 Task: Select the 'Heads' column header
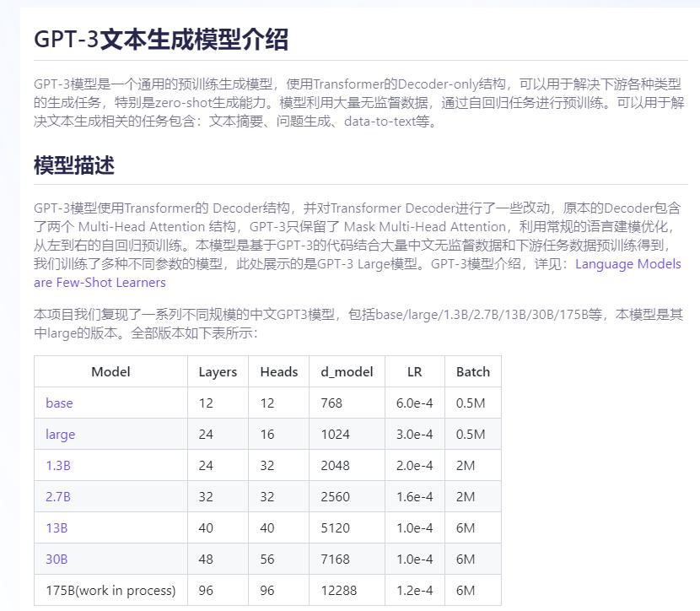click(278, 371)
